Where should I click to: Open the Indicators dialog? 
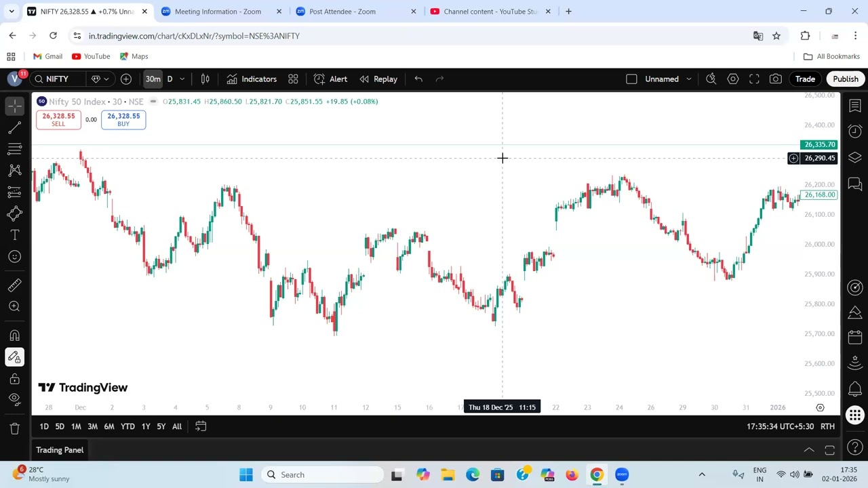pyautogui.click(x=252, y=79)
